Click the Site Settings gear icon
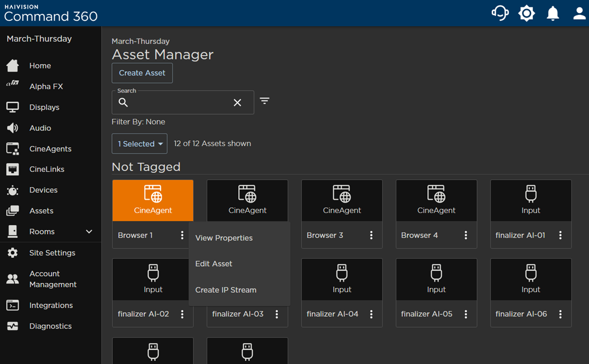The width and height of the screenshot is (589, 364). click(12, 253)
